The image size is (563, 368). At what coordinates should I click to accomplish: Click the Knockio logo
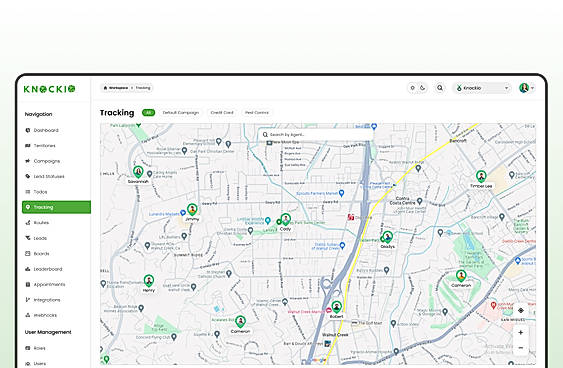(x=49, y=89)
